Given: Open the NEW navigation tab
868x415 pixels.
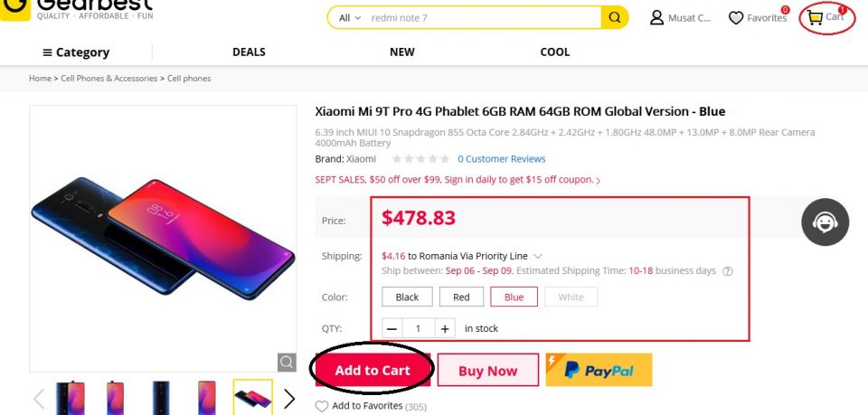Looking at the screenshot, I should pos(402,52).
